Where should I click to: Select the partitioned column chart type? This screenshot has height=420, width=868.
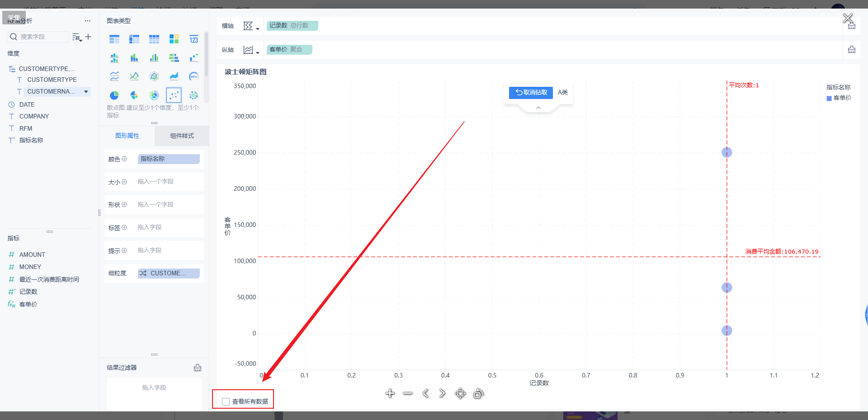114,58
